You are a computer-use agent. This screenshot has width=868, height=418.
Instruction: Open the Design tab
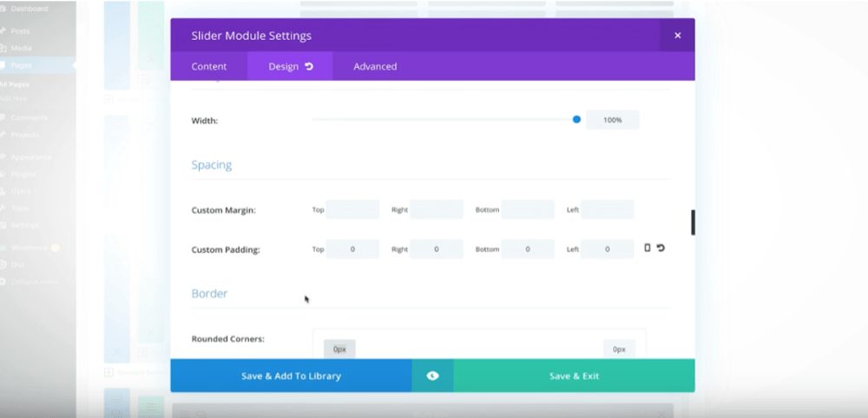pyautogui.click(x=290, y=67)
